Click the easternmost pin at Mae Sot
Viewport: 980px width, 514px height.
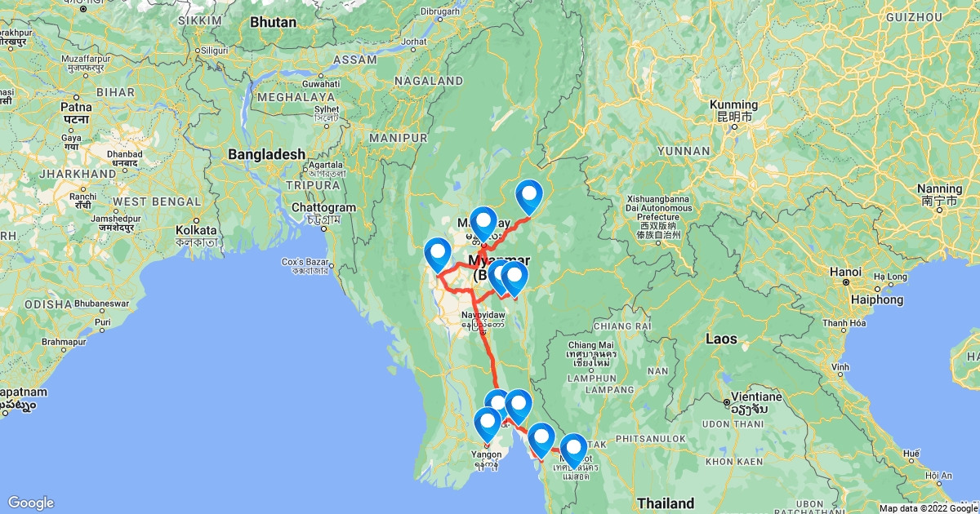click(573, 450)
